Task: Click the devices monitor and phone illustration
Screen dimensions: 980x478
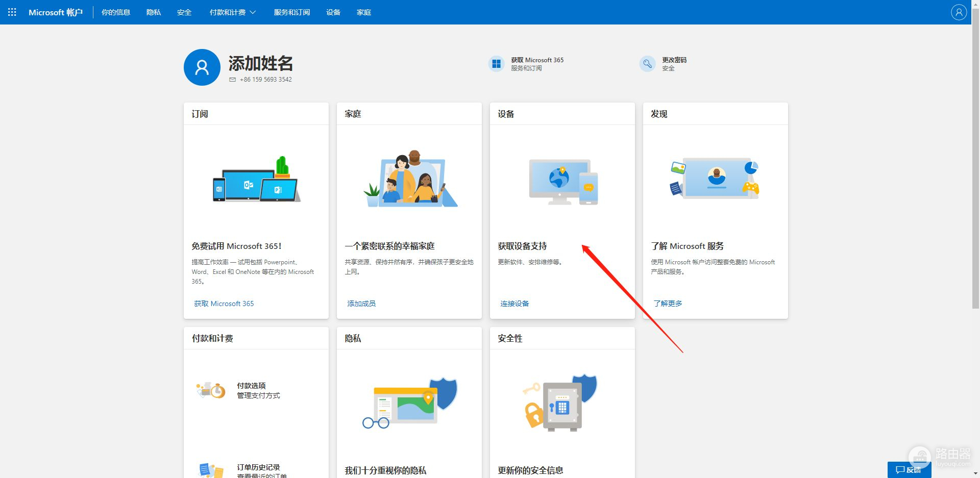Action: [563, 182]
